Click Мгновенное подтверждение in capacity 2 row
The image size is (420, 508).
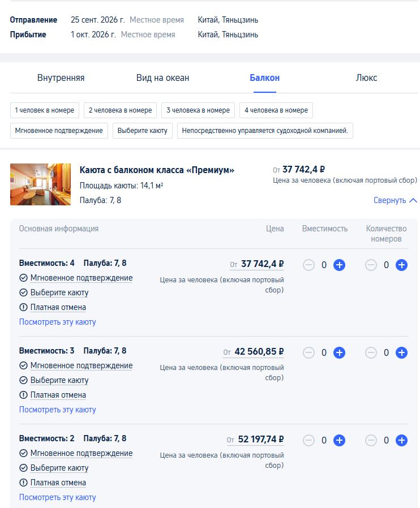point(82,453)
